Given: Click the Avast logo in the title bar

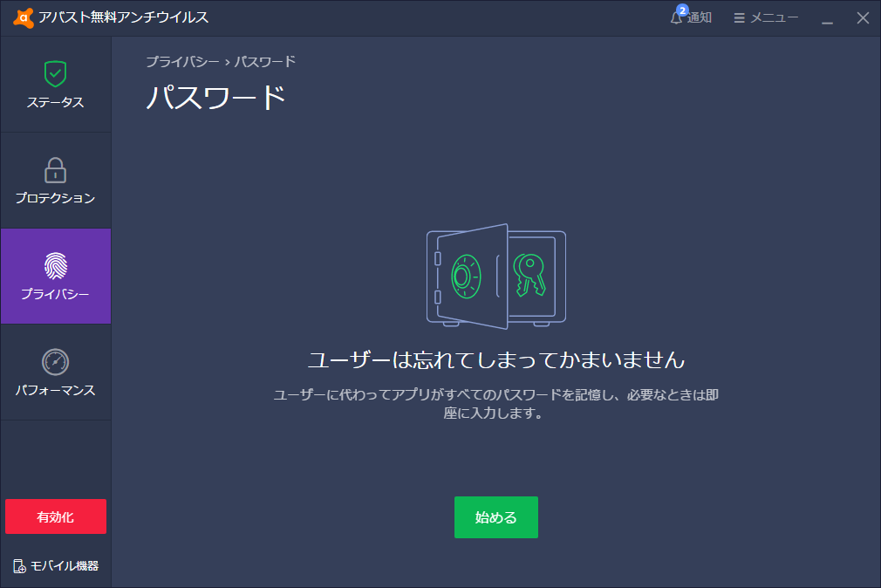Looking at the screenshot, I should click(24, 15).
